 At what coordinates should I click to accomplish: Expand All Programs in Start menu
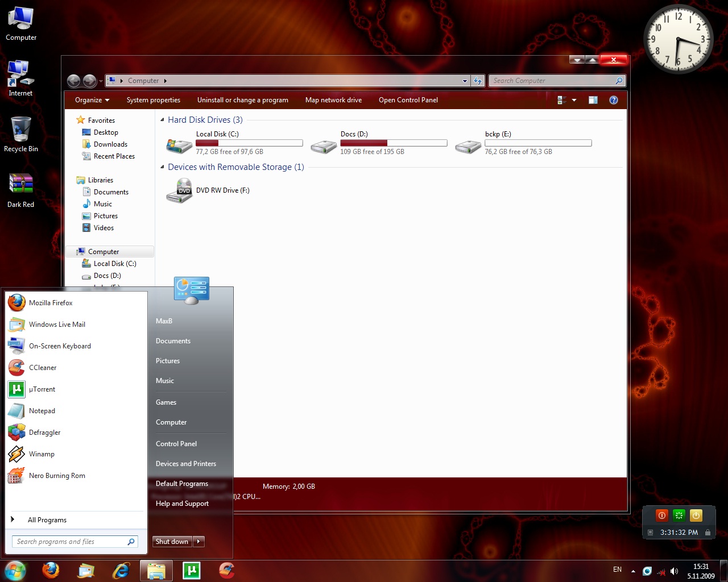coord(76,520)
